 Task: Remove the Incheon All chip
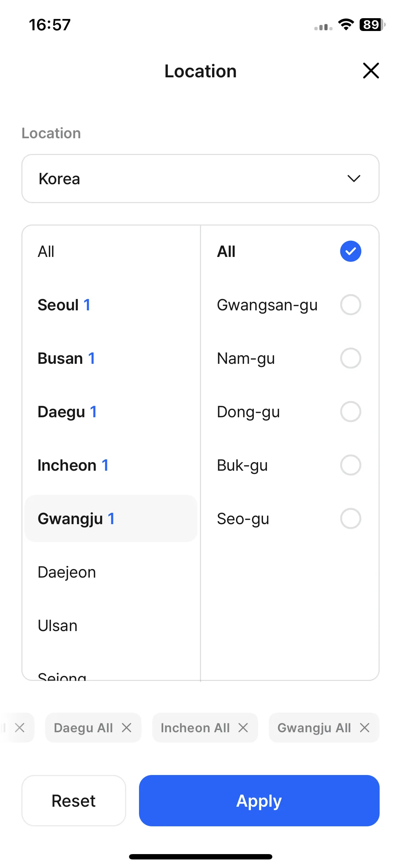tap(243, 728)
